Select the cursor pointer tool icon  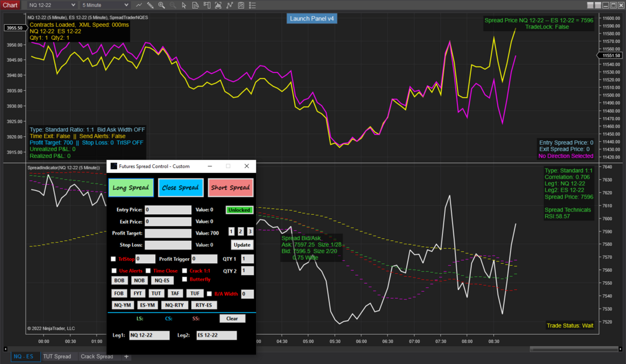[183, 5]
